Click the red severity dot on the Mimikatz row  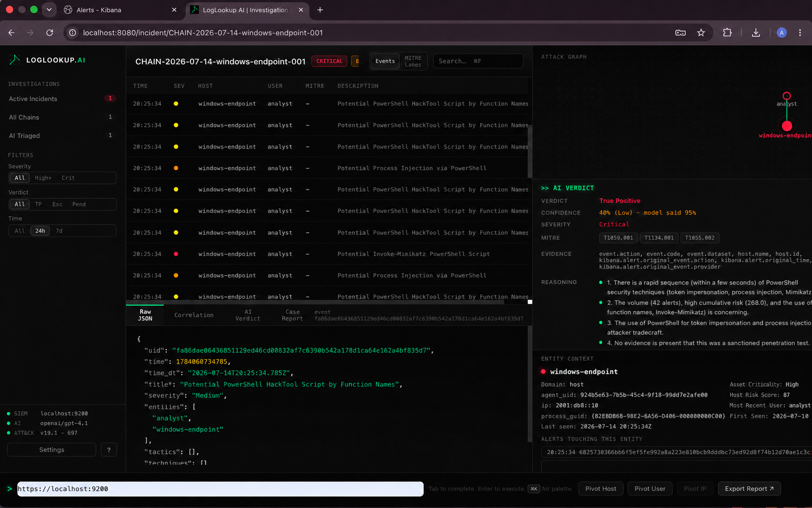(x=176, y=254)
